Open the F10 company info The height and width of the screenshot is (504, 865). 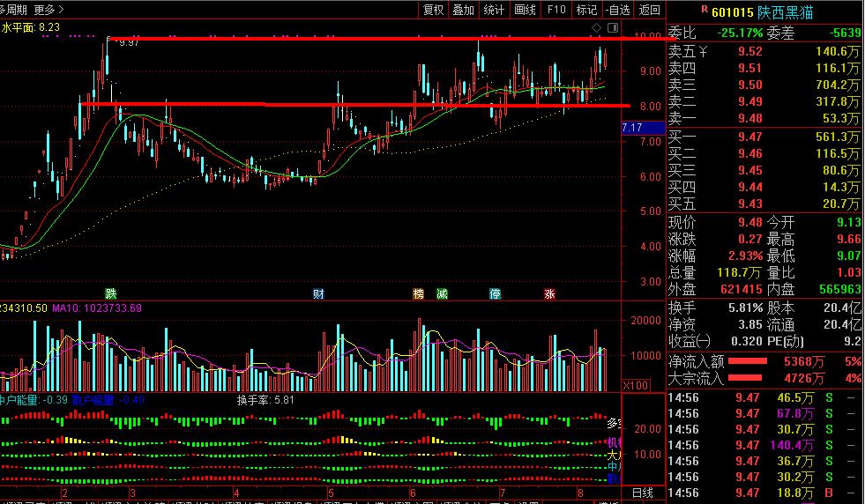coord(556,10)
